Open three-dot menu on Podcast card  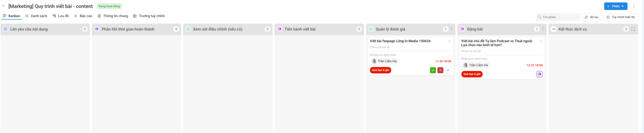click(541, 41)
